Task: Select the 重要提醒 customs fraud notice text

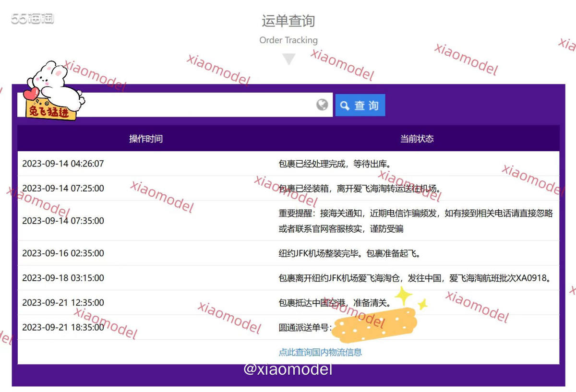Action: tap(416, 221)
